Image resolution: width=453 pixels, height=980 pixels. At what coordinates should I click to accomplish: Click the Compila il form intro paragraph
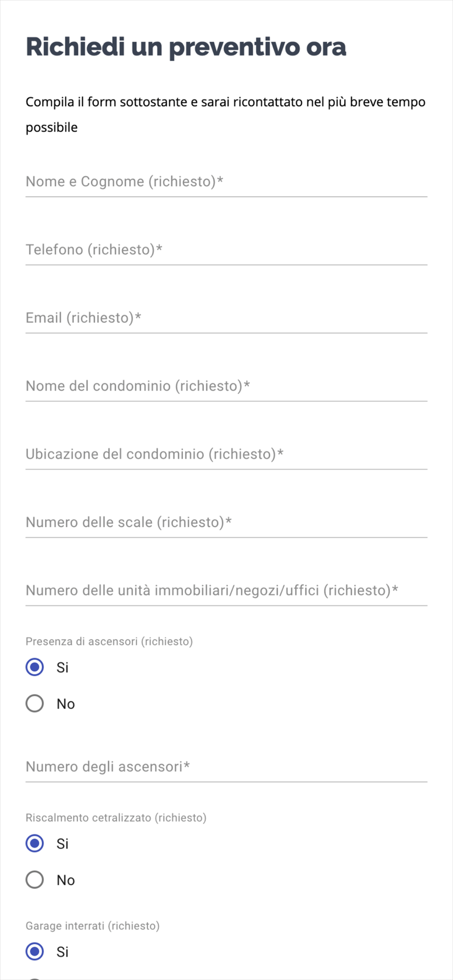(226, 115)
